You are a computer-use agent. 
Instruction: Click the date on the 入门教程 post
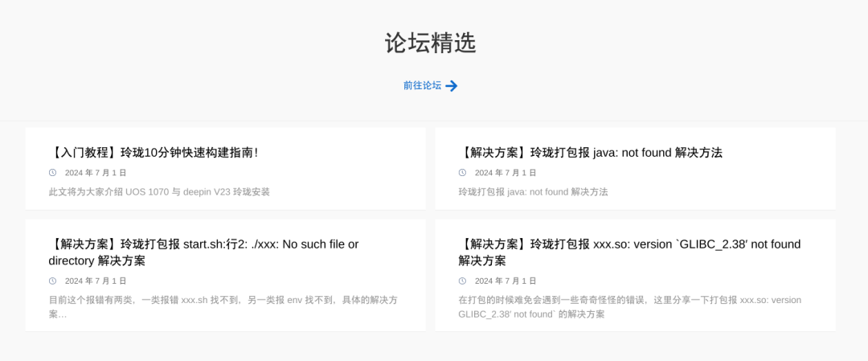pos(96,173)
